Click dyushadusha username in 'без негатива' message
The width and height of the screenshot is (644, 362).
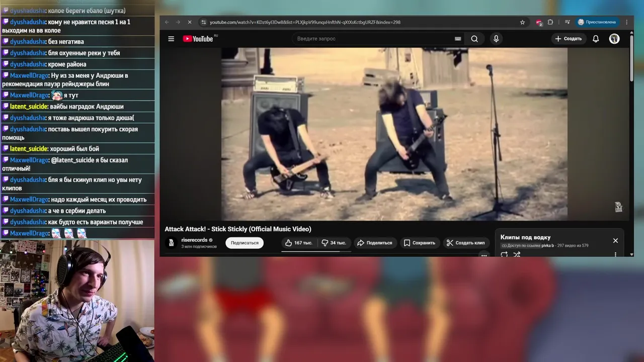tap(28, 42)
